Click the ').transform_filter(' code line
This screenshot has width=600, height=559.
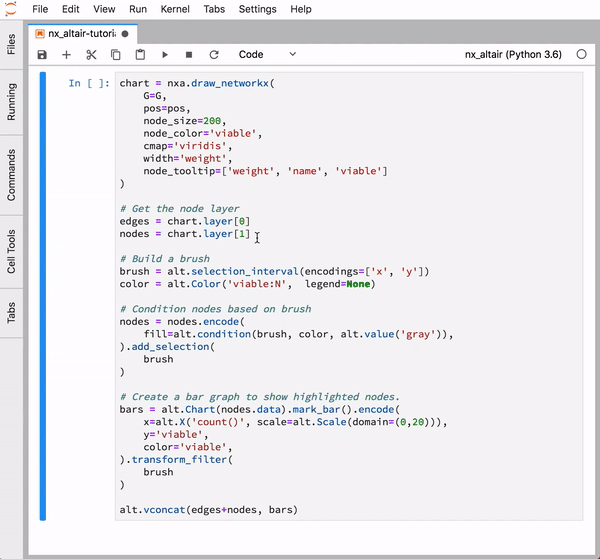click(x=176, y=460)
